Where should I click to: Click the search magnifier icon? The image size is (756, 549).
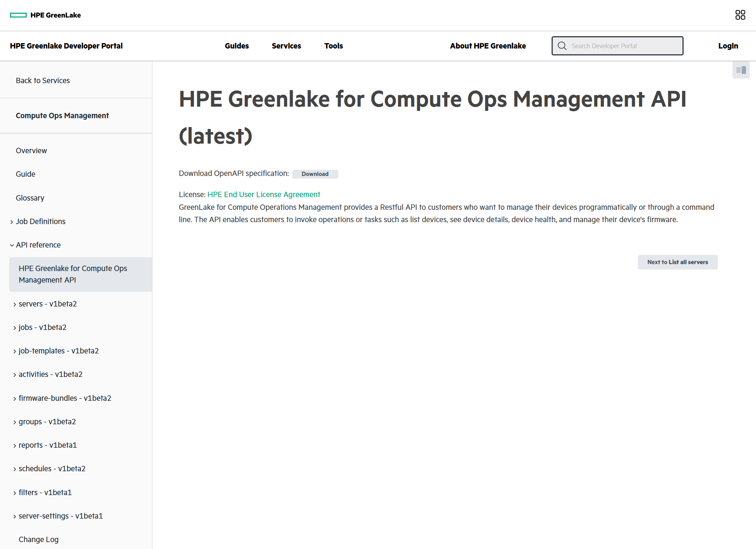click(562, 46)
